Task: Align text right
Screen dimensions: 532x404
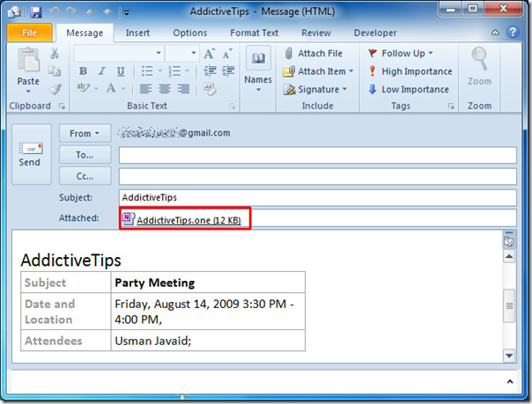Action: 183,89
